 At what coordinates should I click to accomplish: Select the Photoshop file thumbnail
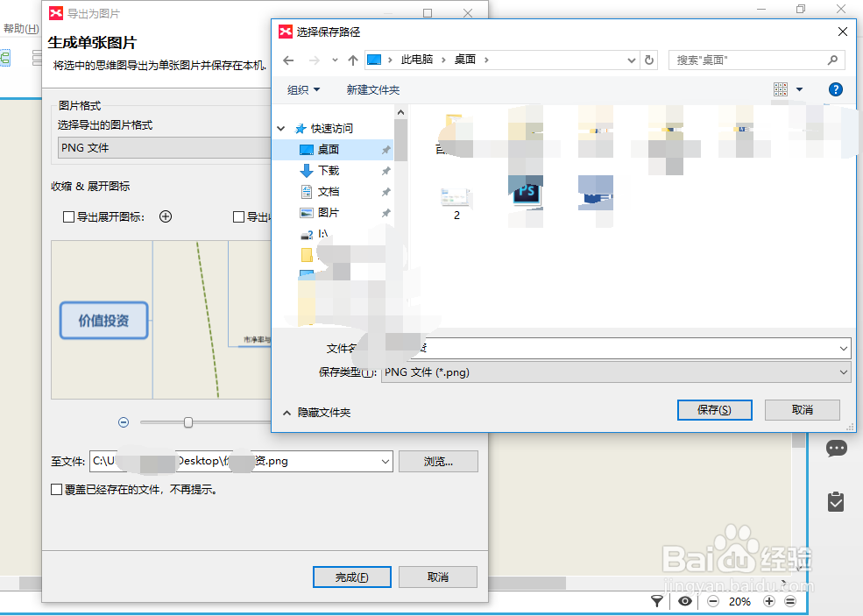tap(527, 194)
